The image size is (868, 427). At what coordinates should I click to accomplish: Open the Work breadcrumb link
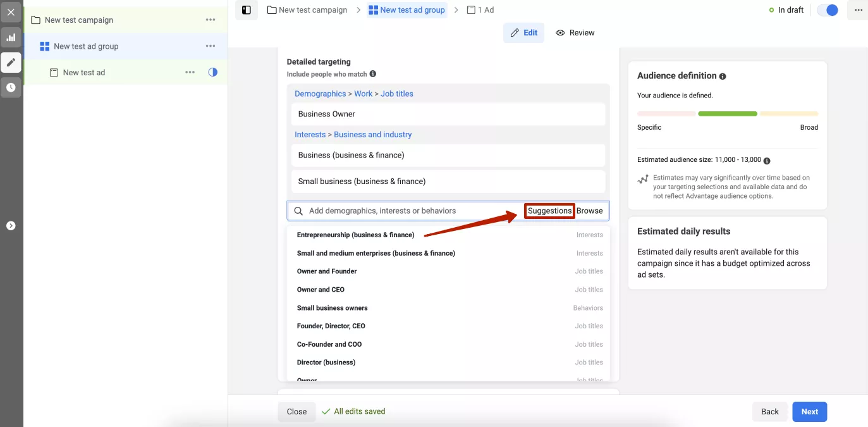[364, 94]
